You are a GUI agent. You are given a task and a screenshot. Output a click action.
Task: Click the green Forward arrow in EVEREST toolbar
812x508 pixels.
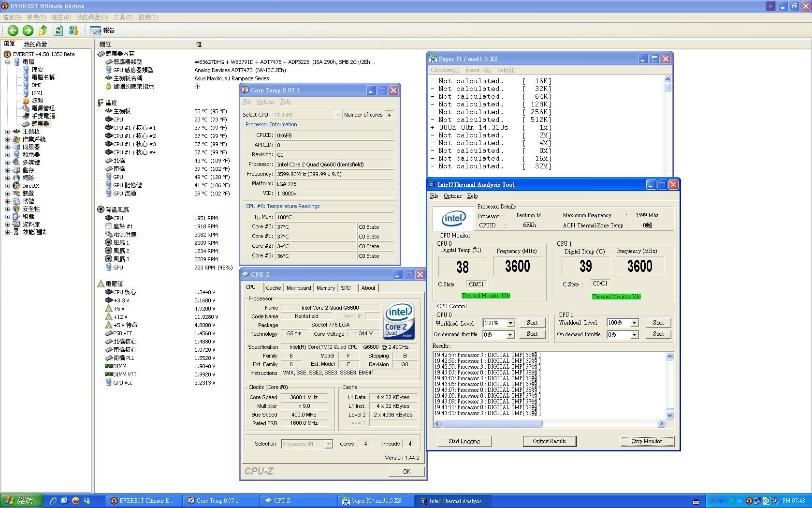(x=28, y=30)
